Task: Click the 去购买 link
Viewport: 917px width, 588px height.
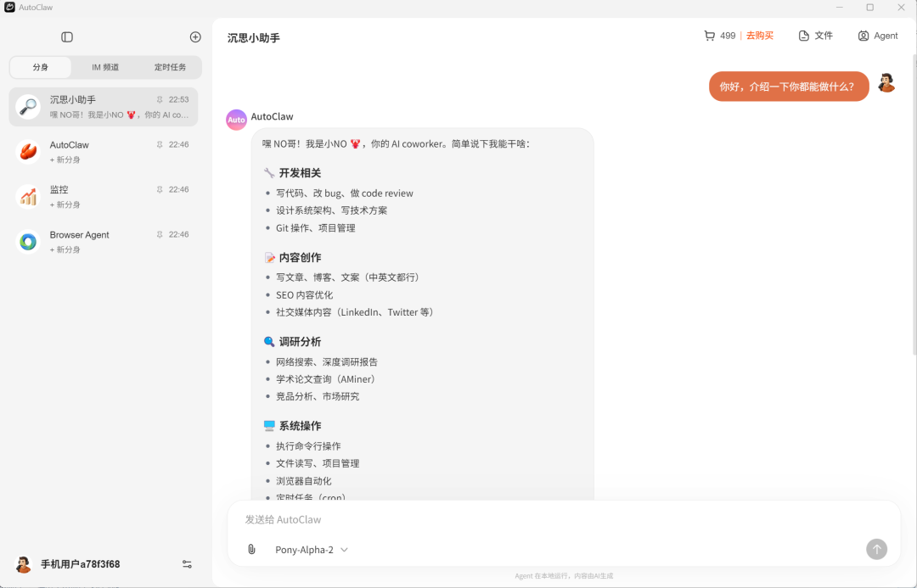Action: (760, 36)
